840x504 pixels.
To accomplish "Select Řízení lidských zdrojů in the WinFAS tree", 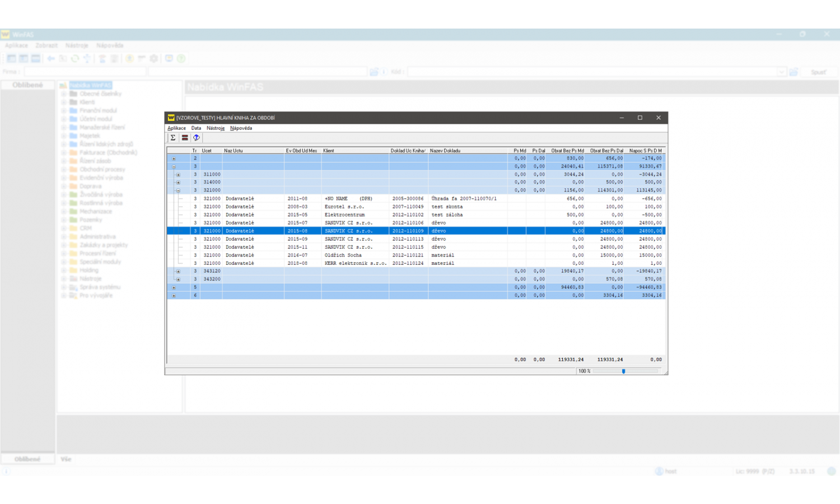I will (106, 144).
